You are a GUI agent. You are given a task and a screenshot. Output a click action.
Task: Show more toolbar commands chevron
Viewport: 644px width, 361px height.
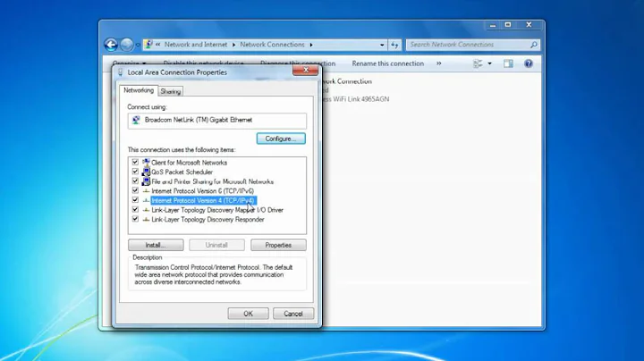[438, 63]
